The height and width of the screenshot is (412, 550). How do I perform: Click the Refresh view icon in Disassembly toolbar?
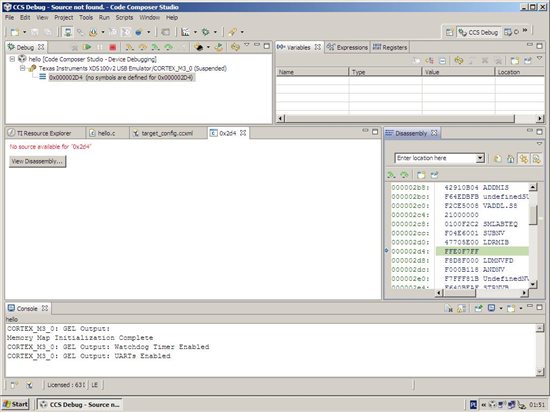(x=498, y=159)
